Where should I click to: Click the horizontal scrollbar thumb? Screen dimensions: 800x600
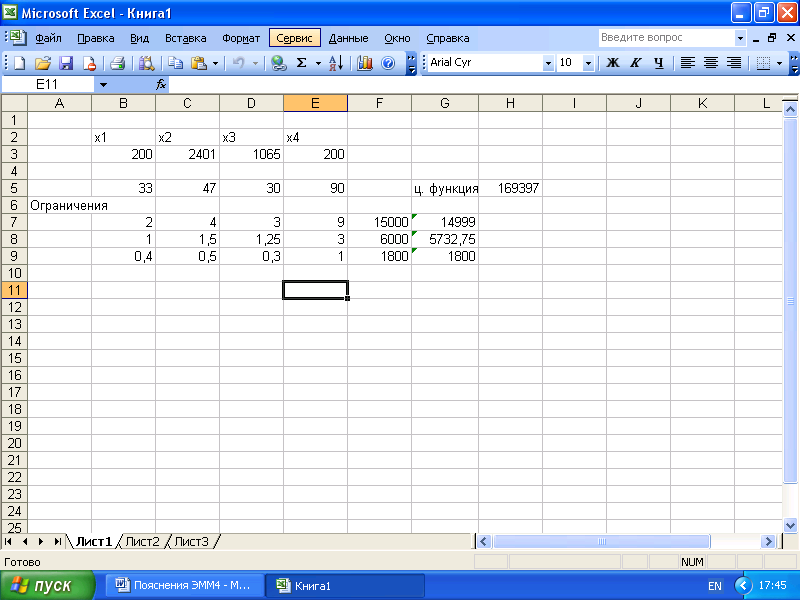tap(602, 541)
